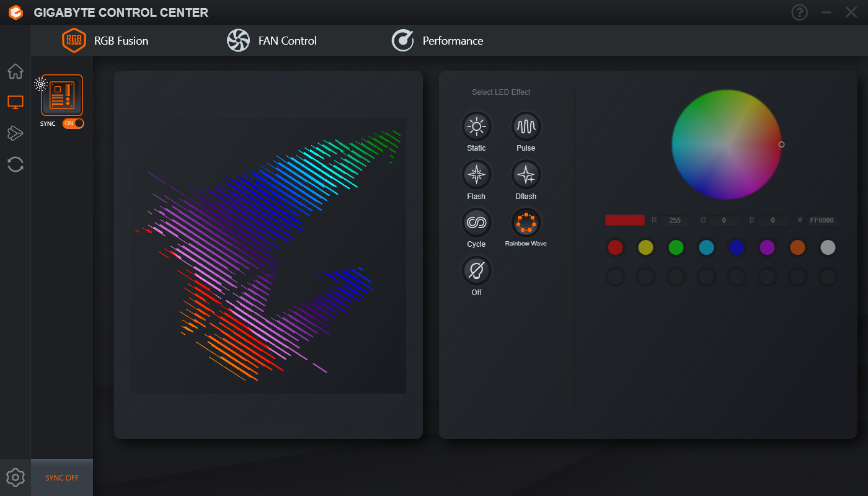Select the Static LED effect
This screenshot has height=496, width=868.
coord(476,126)
